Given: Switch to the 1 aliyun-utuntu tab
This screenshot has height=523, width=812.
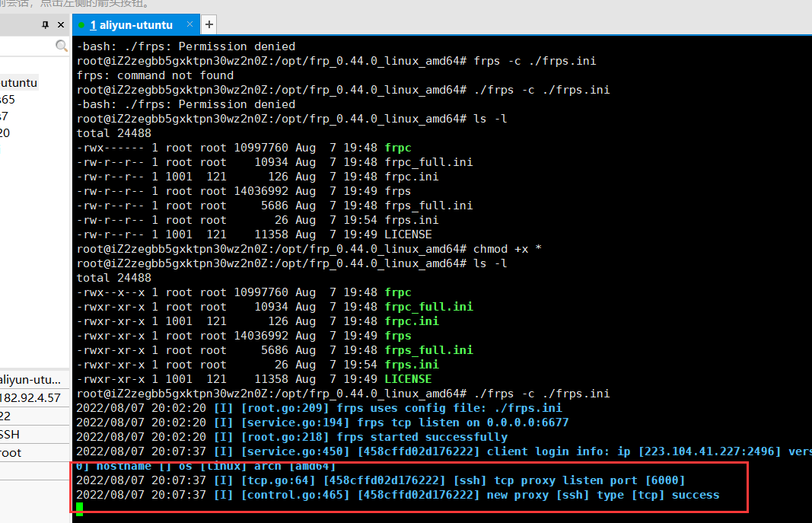Looking at the screenshot, I should 131,25.
